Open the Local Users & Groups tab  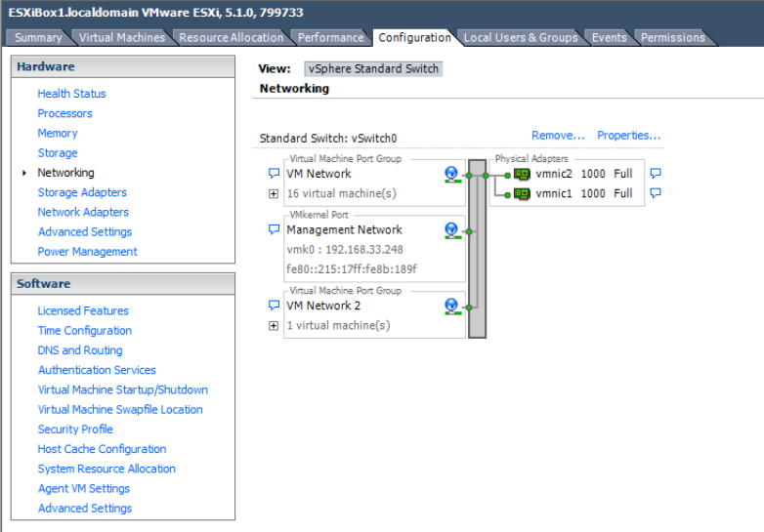tap(521, 38)
